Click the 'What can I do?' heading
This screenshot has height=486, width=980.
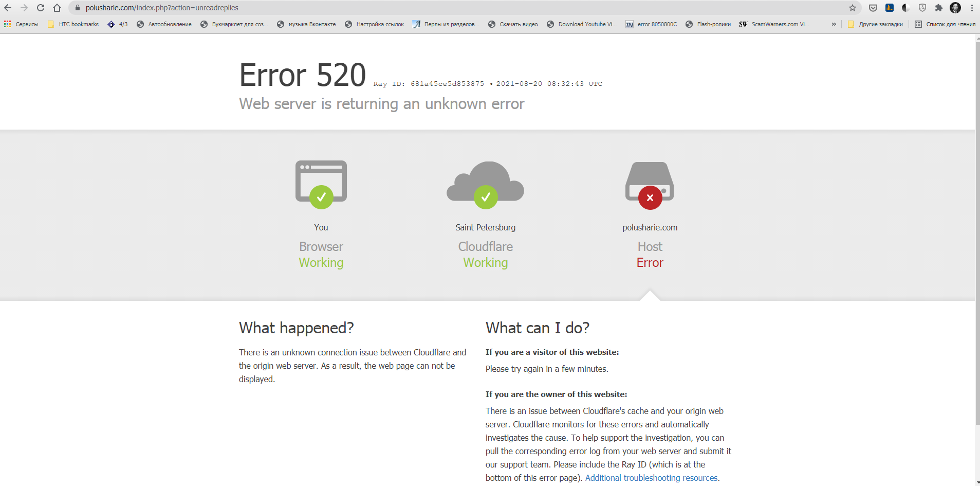[x=538, y=328]
